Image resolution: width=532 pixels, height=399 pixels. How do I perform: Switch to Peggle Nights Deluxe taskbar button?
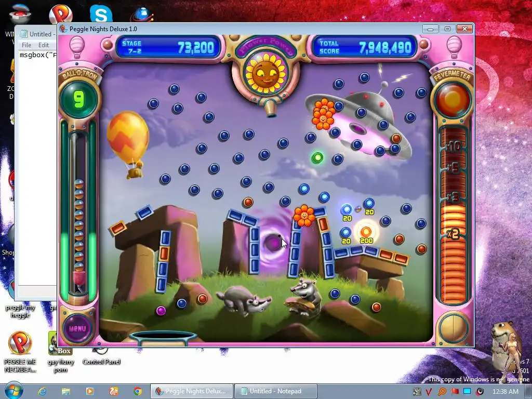tap(192, 391)
